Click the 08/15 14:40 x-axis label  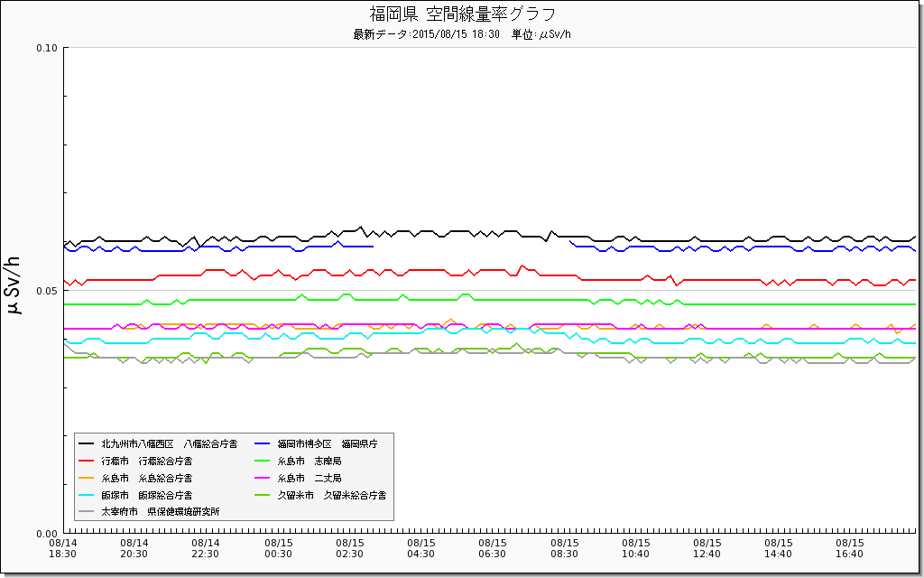point(779,548)
